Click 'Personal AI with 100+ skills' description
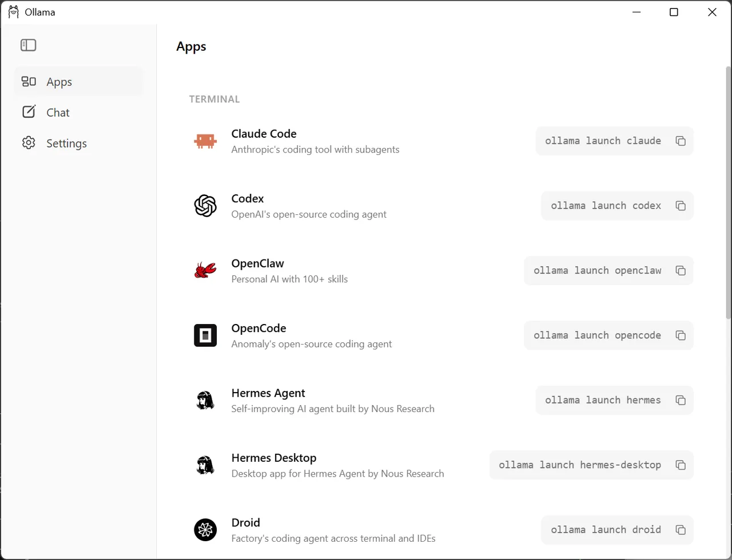This screenshot has width=732, height=560. (289, 279)
